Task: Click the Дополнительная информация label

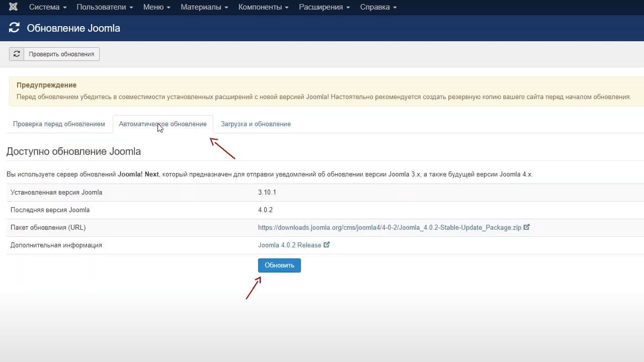Action: point(56,245)
